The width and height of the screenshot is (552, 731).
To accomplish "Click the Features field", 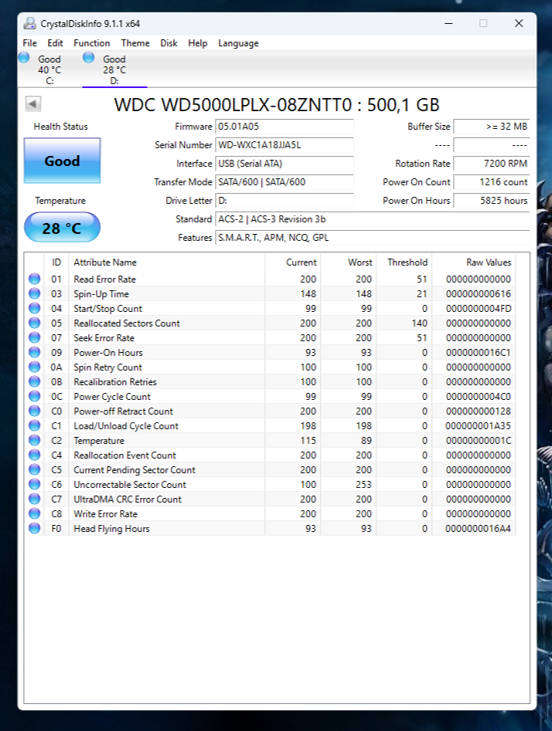I will click(x=372, y=238).
